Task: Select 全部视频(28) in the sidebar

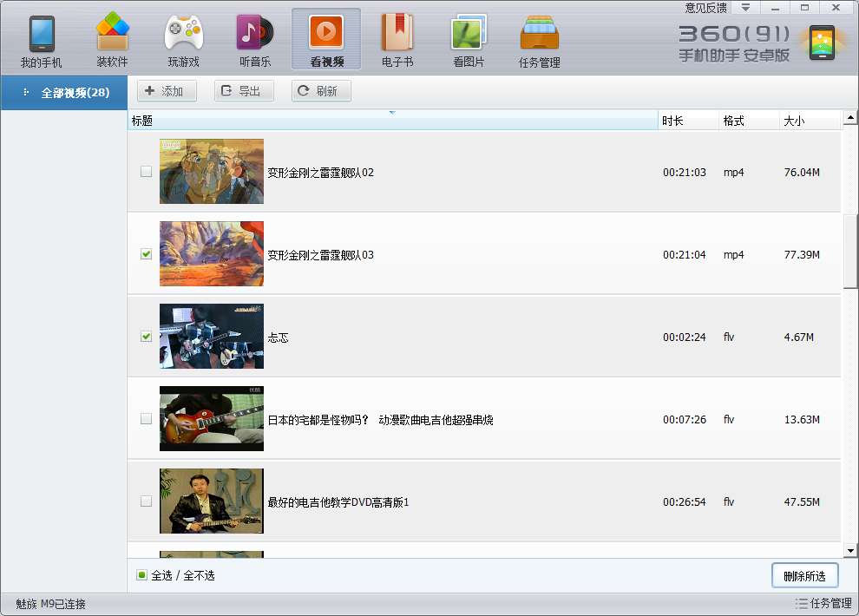Action: point(64,92)
